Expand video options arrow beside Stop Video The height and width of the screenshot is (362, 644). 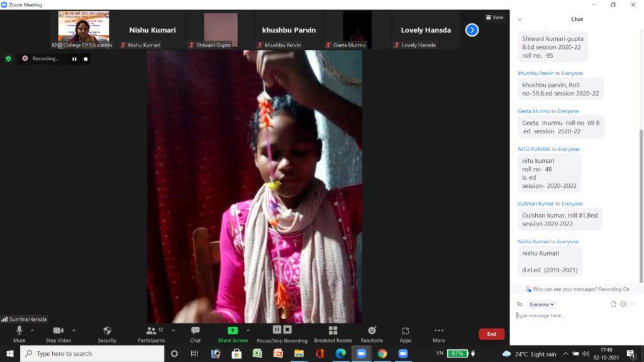(74, 331)
